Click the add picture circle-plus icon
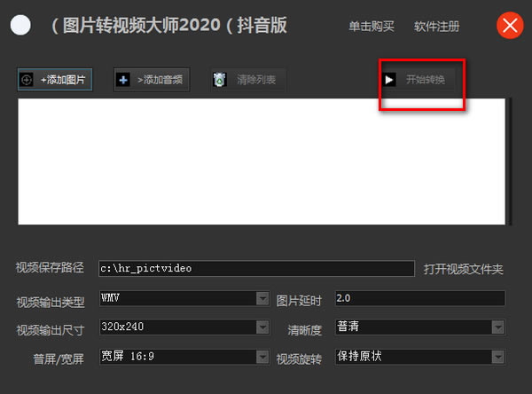Screen dimensions: 532x394 coord(27,80)
